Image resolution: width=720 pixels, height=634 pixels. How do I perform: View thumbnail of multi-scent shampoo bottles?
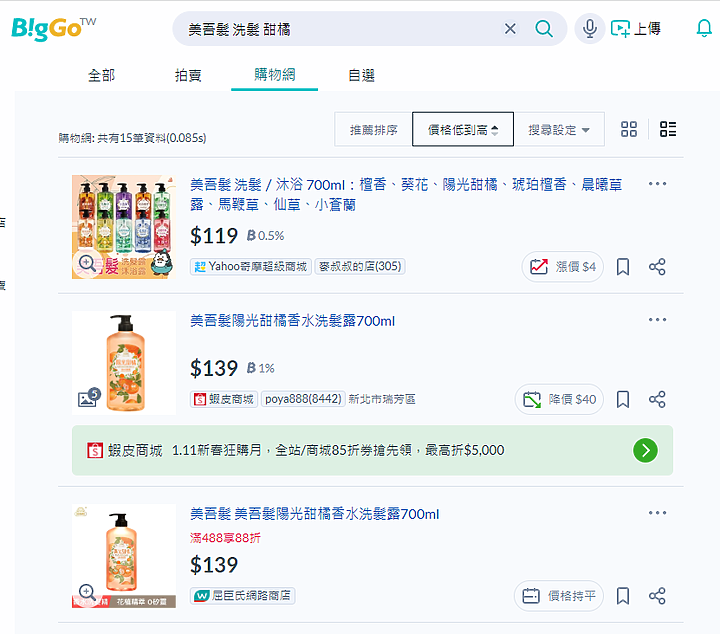[x=124, y=227]
